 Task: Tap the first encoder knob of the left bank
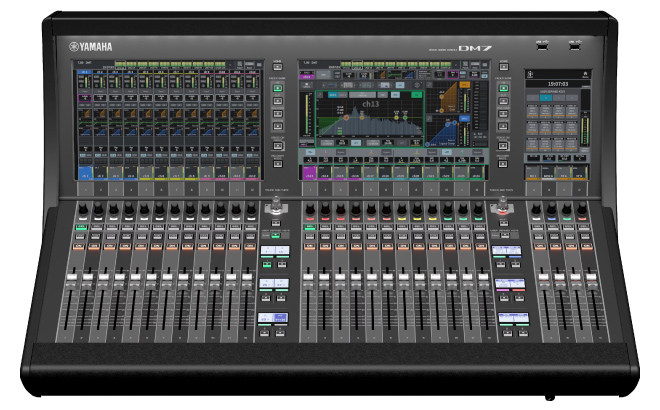[x=83, y=209]
